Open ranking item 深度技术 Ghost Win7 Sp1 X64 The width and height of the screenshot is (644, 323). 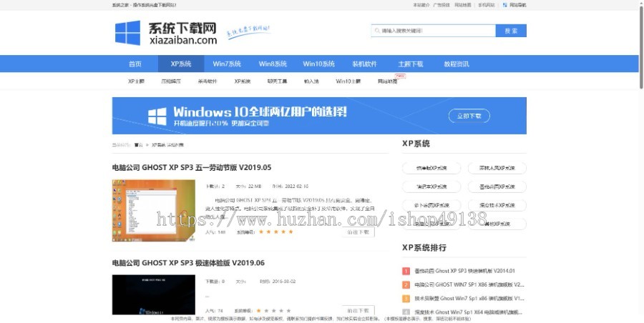pyautogui.click(x=468, y=312)
